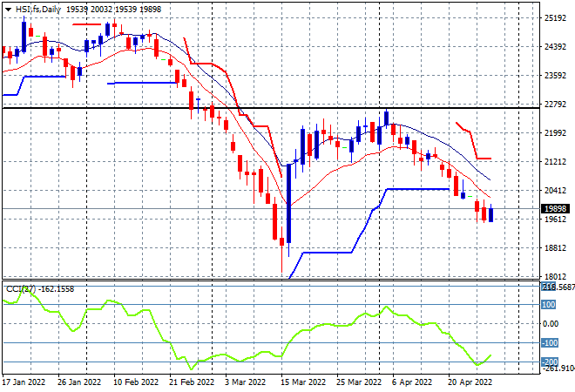Viewport: 575px width, 392px height.
Task: Click the 22792 price axis label
Action: [x=555, y=105]
